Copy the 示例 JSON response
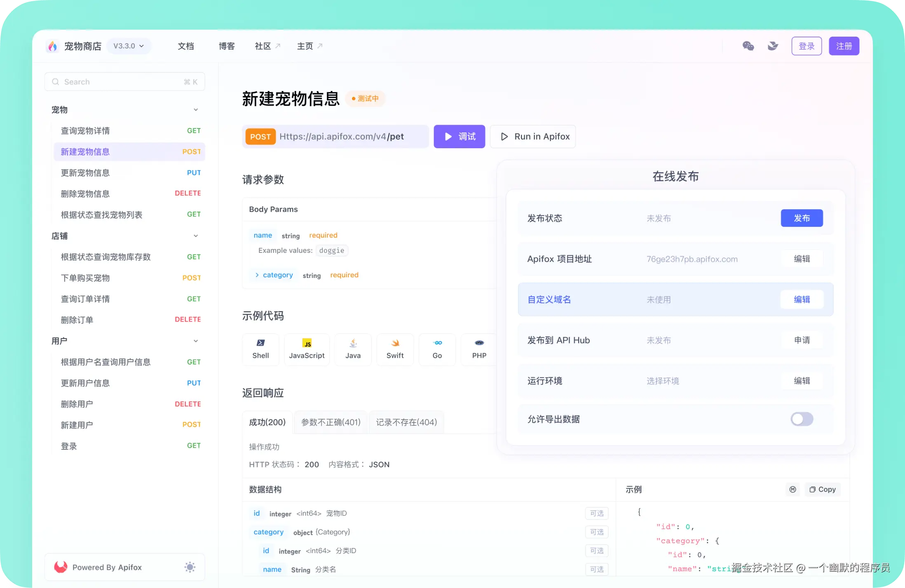This screenshot has width=905, height=588. [x=822, y=489]
